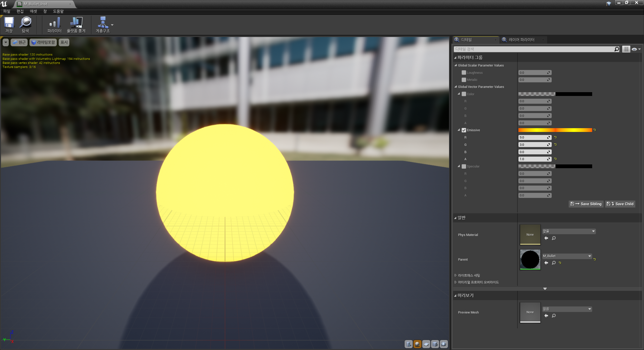The image size is (644, 350).
Task: Set preview mesh to plane shape
Action: (426, 344)
